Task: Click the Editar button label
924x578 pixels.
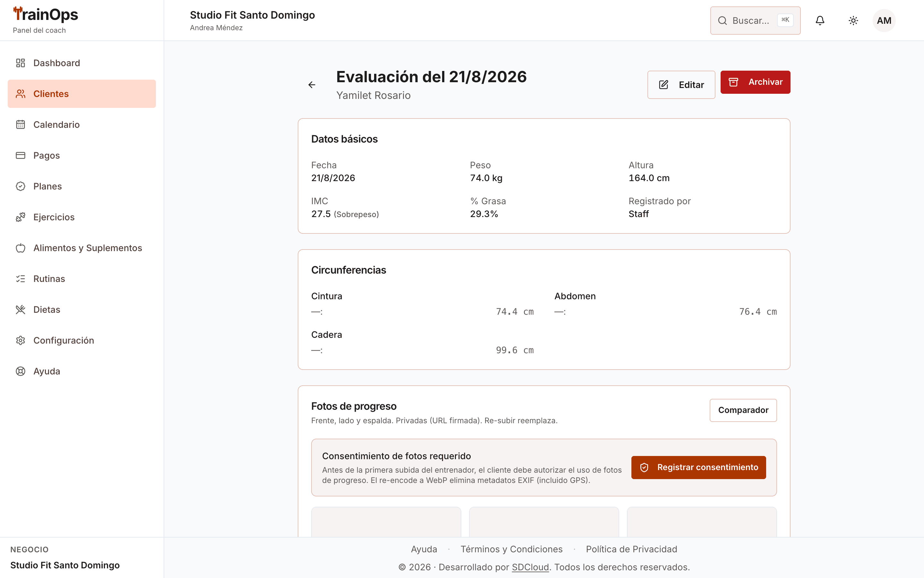Action: [x=691, y=85]
